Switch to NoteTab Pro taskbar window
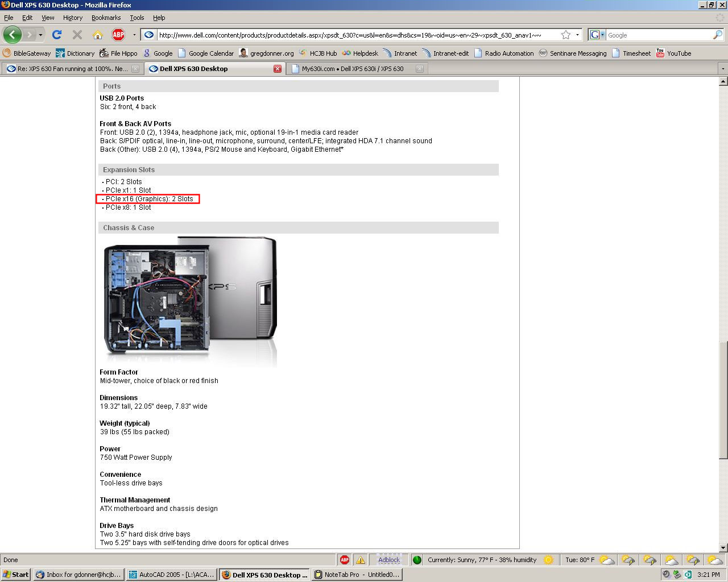Viewport: 728px width, 582px height. 357,575
